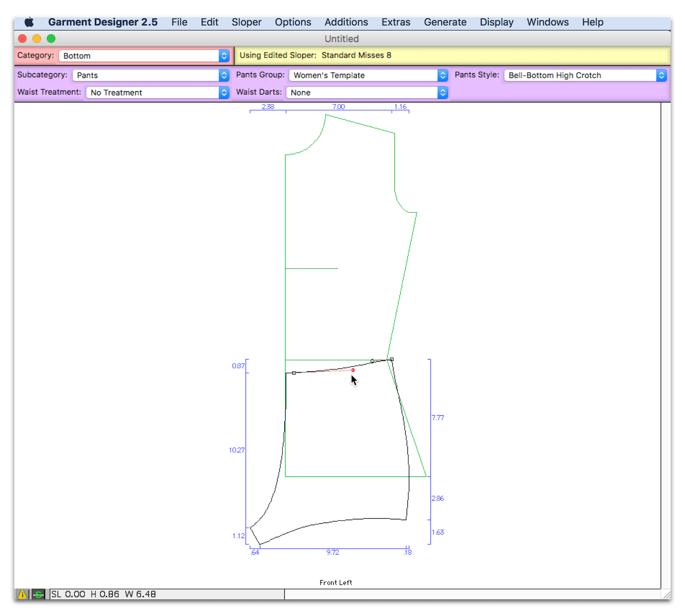685x616 pixels.
Task: Click the green zoom circle icon
Action: [51, 39]
